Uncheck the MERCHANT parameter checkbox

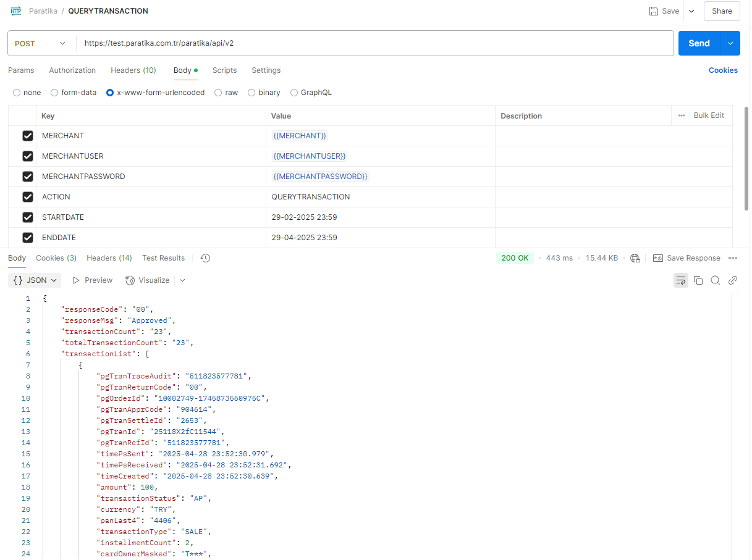(x=28, y=136)
